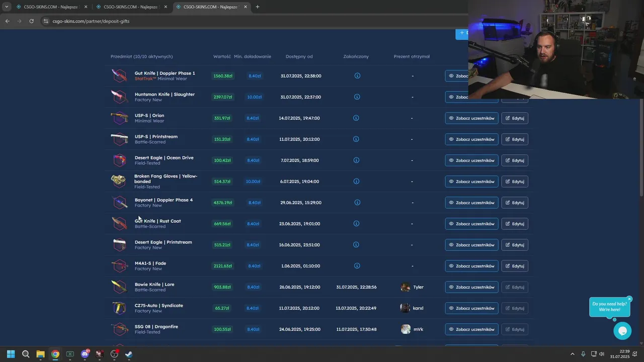The image size is (644, 362).
Task: Close the active CSGO-SKINS.COM tab
Action: 246,7
